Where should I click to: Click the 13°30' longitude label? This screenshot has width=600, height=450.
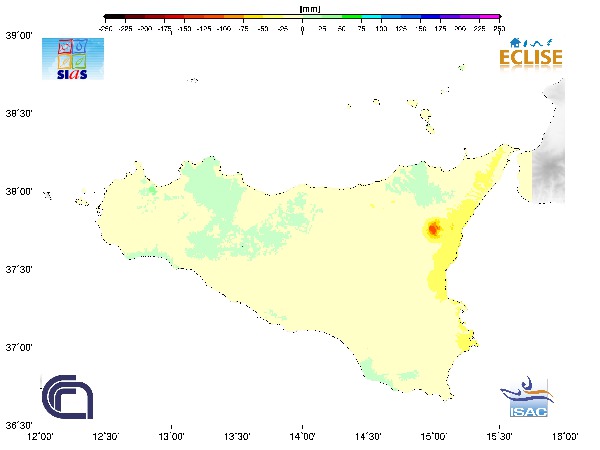(237, 437)
